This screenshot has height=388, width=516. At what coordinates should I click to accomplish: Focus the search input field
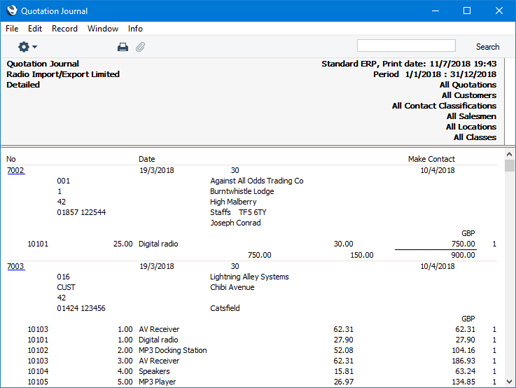(x=406, y=46)
